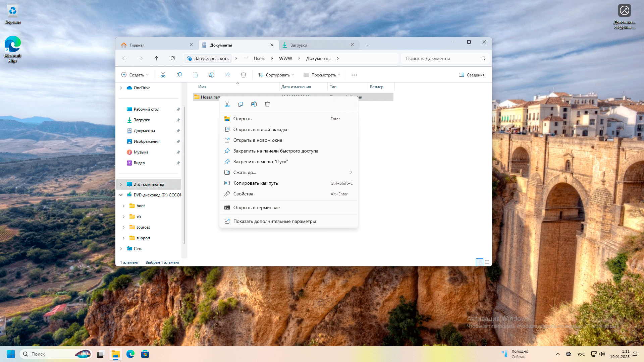Select Открыть в новой вкладке menu item
Screen dimensions: 644x362
pos(261,129)
